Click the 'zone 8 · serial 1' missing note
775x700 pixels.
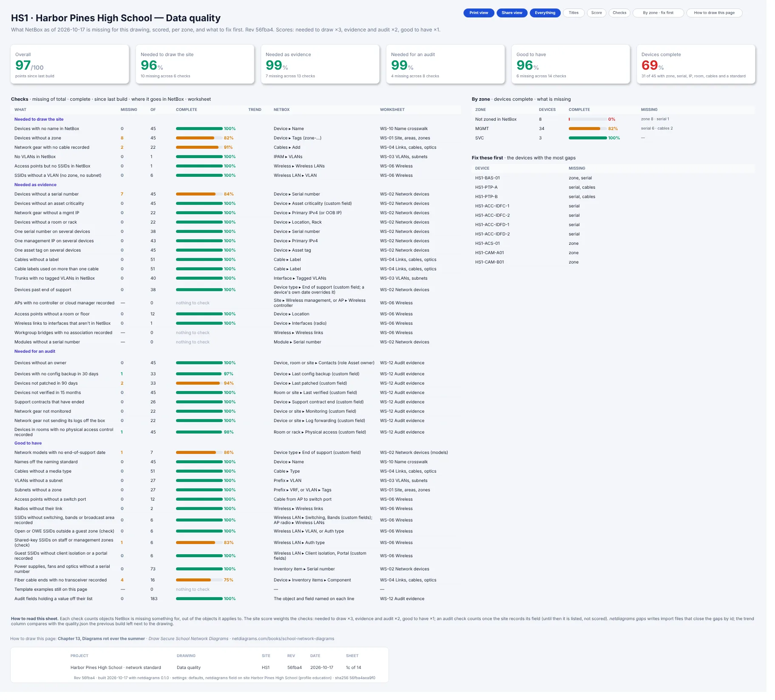coord(655,119)
